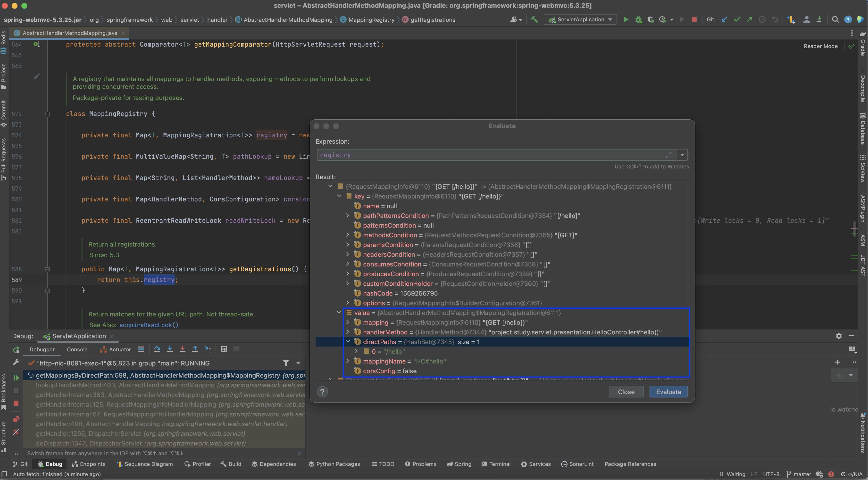This screenshot has height=480, width=868.
Task: Open the ServletApplication run configuration dropdown
Action: point(580,20)
